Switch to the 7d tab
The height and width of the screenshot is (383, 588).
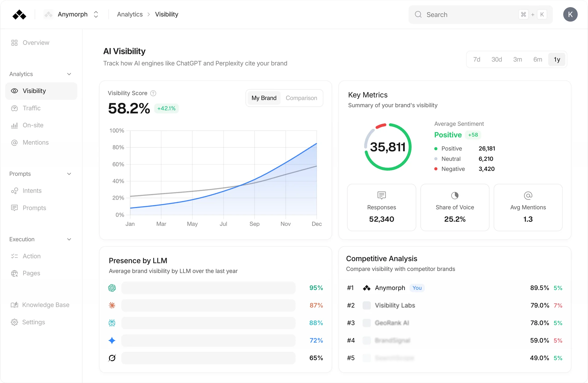coord(477,59)
